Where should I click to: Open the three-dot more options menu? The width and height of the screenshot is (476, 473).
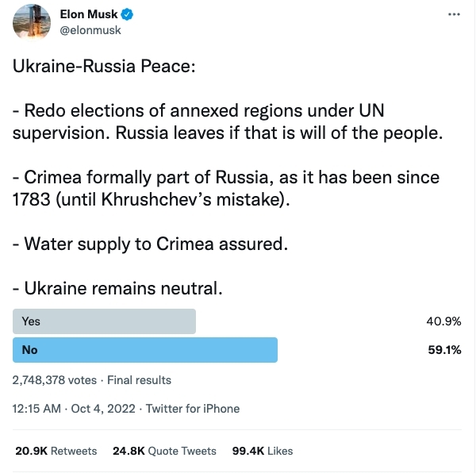(453, 15)
